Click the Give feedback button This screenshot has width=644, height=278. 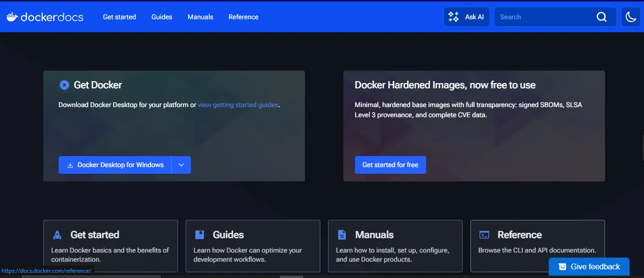[589, 266]
